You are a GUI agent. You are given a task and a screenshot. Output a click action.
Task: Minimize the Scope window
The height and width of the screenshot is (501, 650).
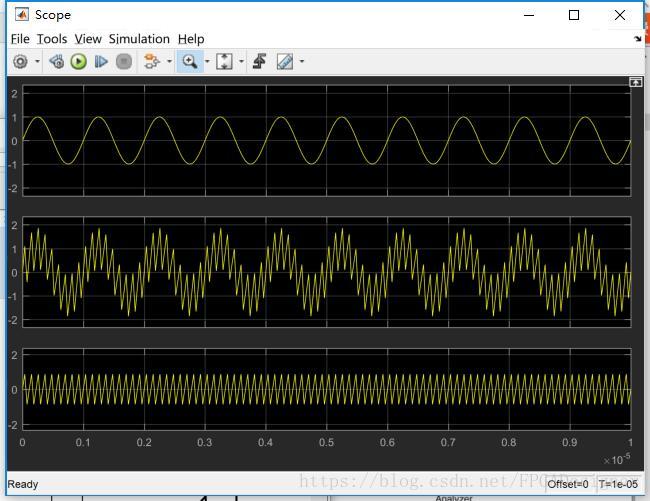(529, 15)
